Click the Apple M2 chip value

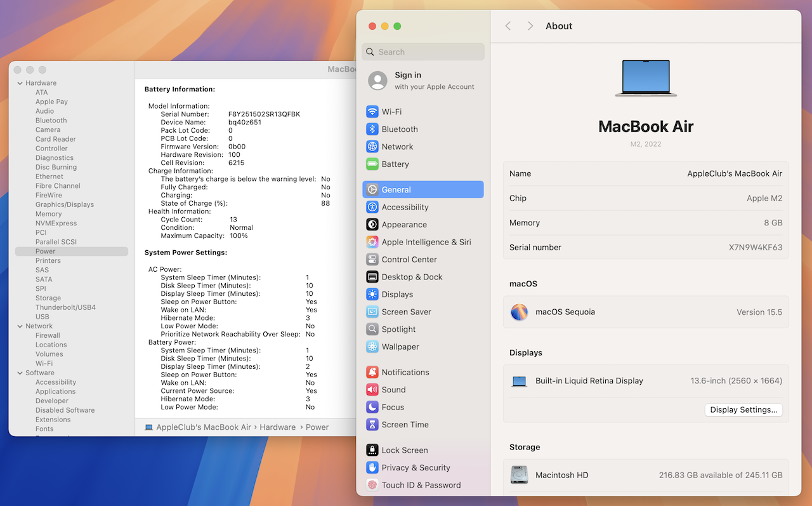coord(764,198)
